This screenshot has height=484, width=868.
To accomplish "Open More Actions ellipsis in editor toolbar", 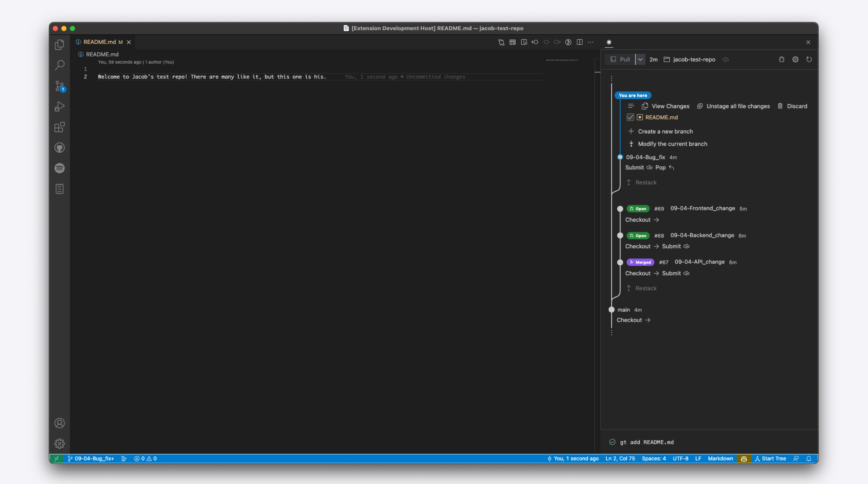I will pos(591,42).
